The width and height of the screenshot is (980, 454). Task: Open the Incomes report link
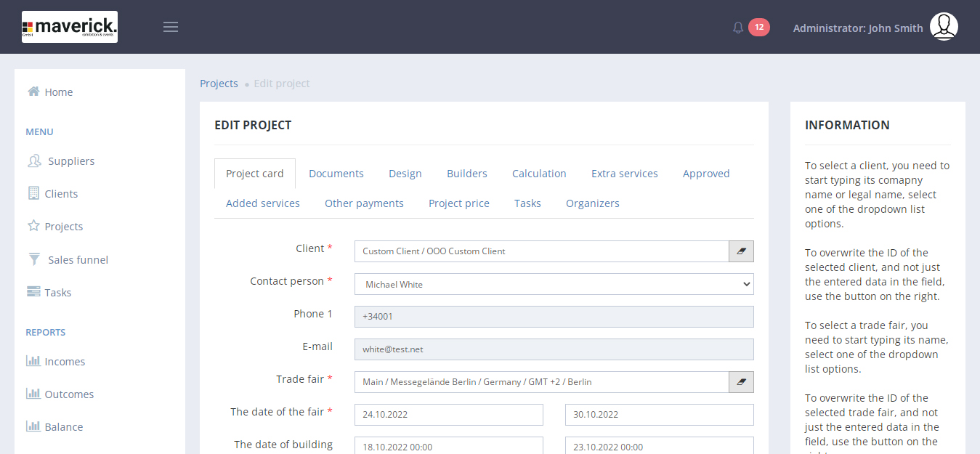65,362
